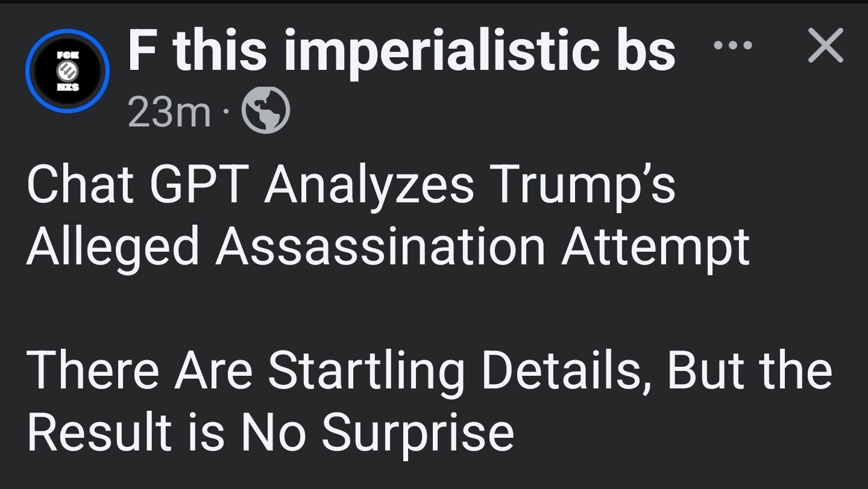Dismiss the post with the X icon
Screen dimensions: 868x489
[825, 46]
